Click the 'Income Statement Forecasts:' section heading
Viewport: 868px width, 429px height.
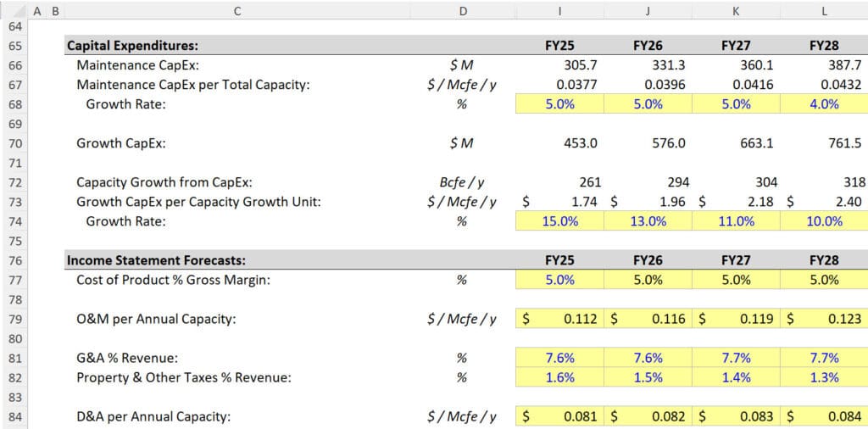156,260
